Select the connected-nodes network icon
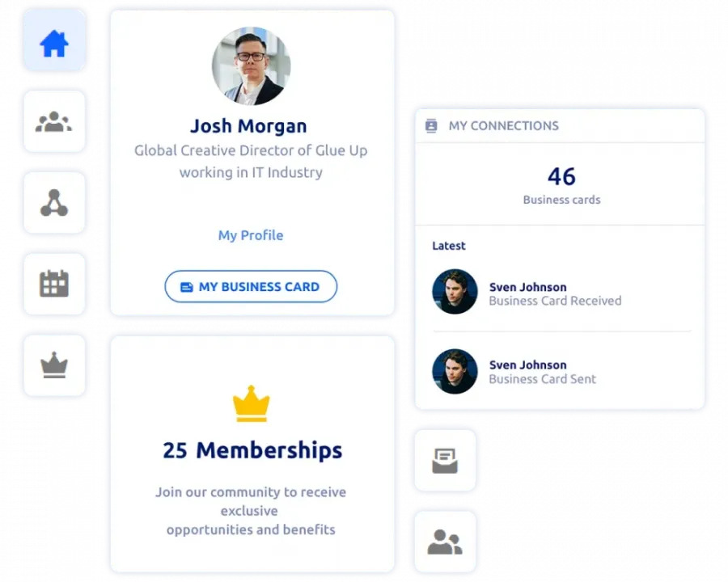 pyautogui.click(x=54, y=203)
